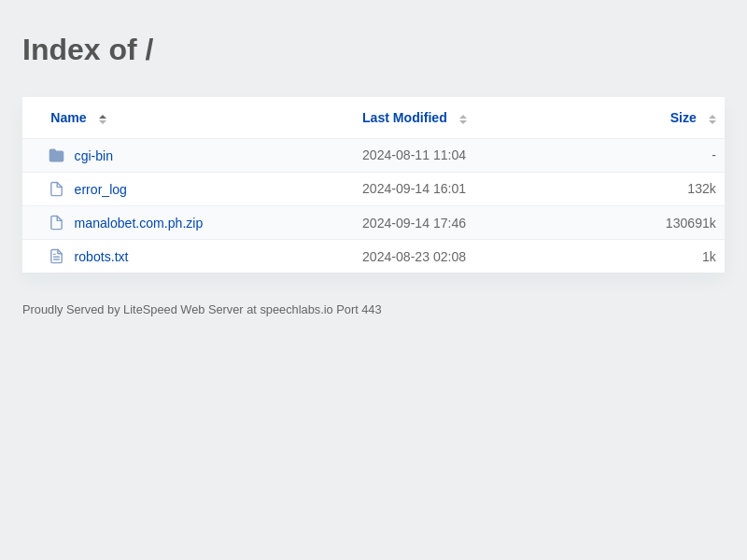Click the sort arrows beside Size
Screen dimensions: 747x560
pos(712,119)
